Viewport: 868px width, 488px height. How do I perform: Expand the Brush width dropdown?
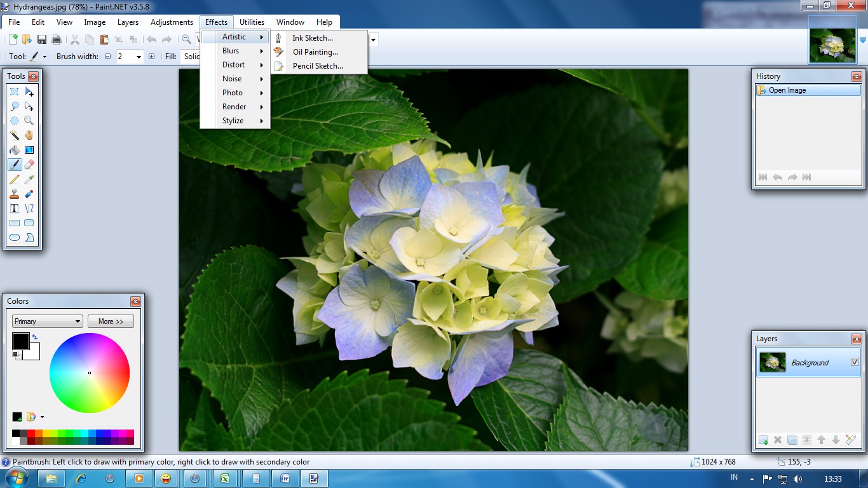coord(139,57)
